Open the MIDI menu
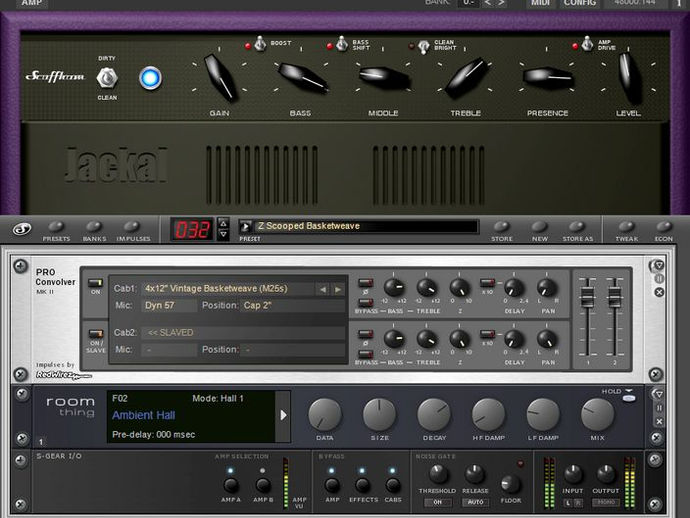The height and width of the screenshot is (518, 690). coord(540,3)
